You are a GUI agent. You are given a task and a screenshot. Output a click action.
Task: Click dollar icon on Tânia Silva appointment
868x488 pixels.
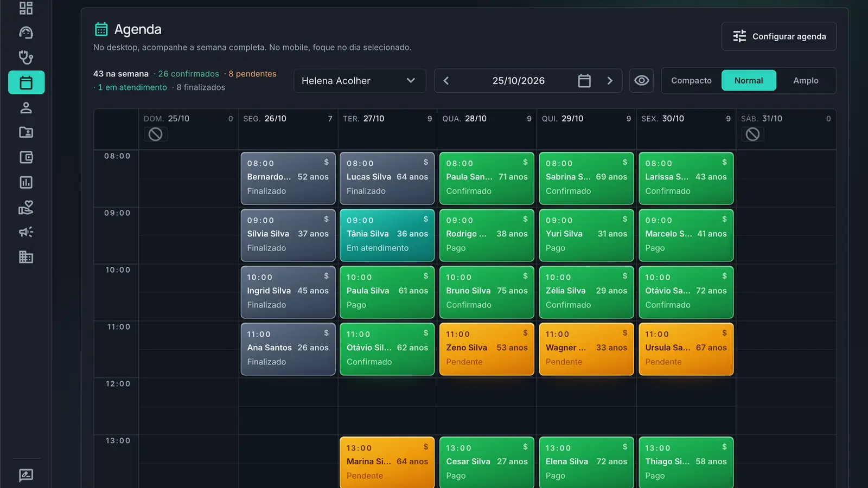426,219
